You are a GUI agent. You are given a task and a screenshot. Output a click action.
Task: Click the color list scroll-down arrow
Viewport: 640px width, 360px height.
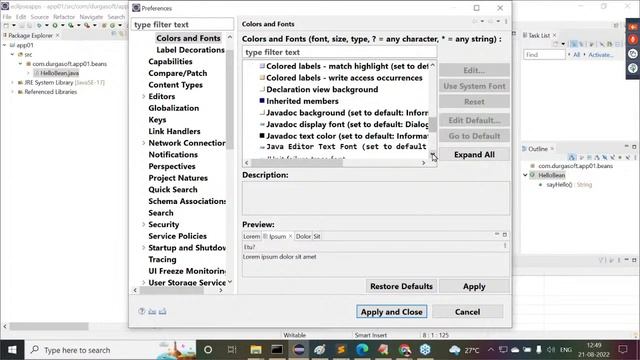pos(432,155)
